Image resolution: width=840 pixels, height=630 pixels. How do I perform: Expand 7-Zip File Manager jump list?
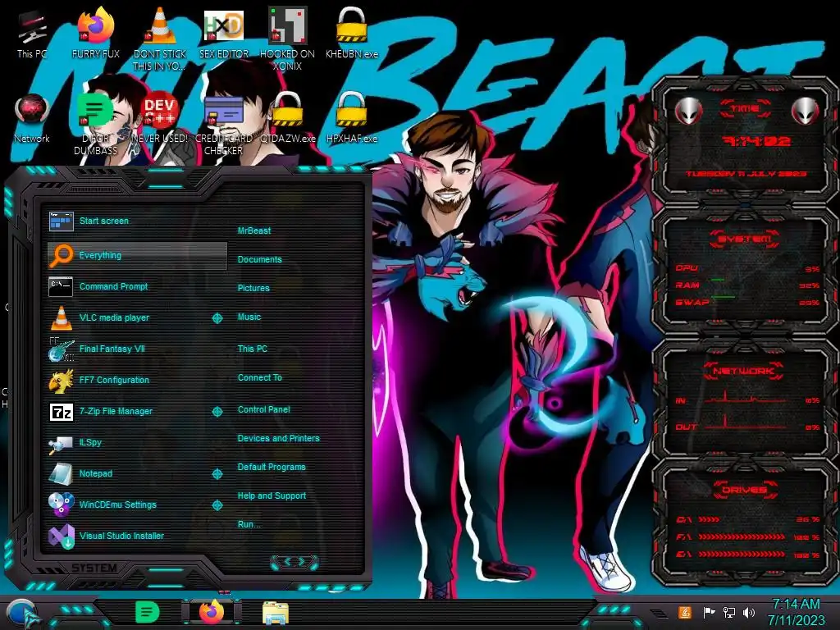point(217,412)
